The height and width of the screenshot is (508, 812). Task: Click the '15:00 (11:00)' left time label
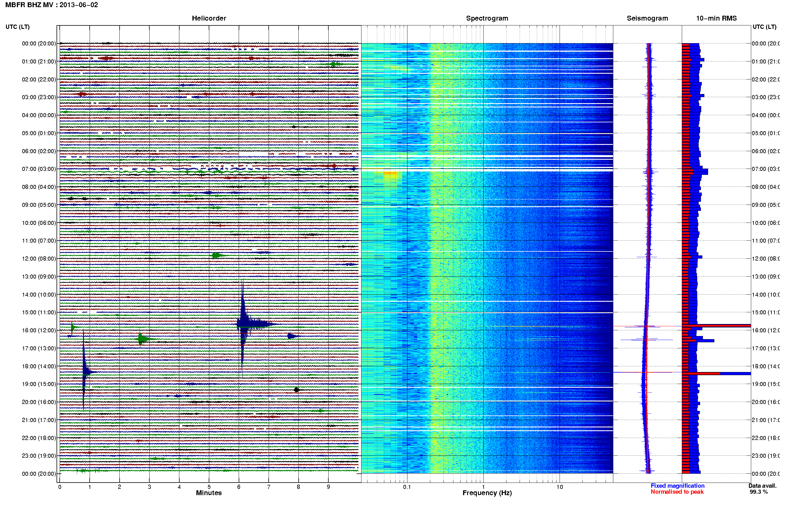pos(39,312)
